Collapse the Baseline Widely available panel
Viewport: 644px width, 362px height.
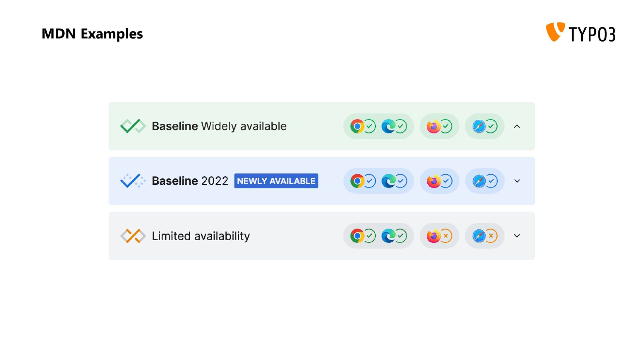(517, 126)
